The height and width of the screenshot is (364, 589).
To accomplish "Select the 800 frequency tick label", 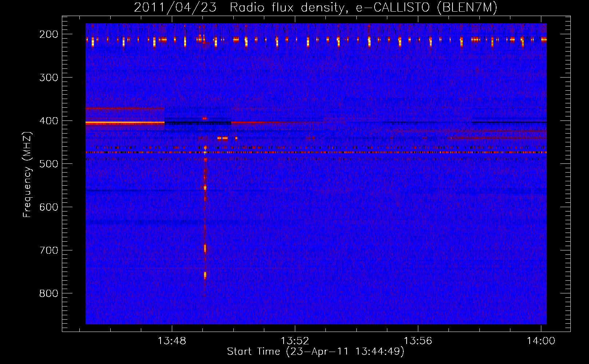I will [x=48, y=293].
